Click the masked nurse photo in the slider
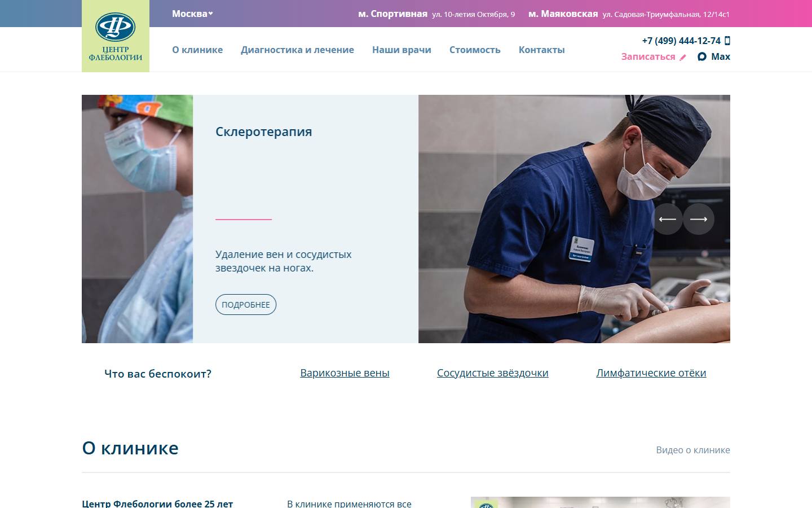 tap(137, 219)
